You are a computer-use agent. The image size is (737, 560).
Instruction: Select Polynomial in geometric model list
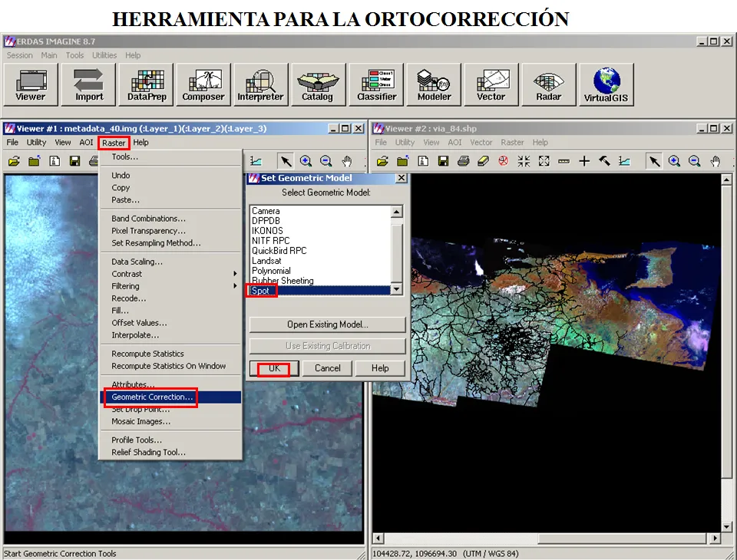point(320,271)
